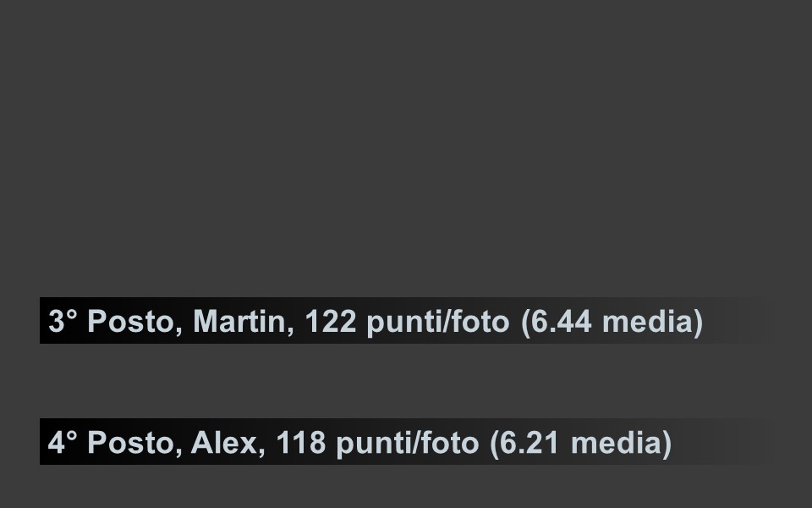This screenshot has width=812, height=508.
Task: Click the 122 score number
Action: click(x=331, y=322)
